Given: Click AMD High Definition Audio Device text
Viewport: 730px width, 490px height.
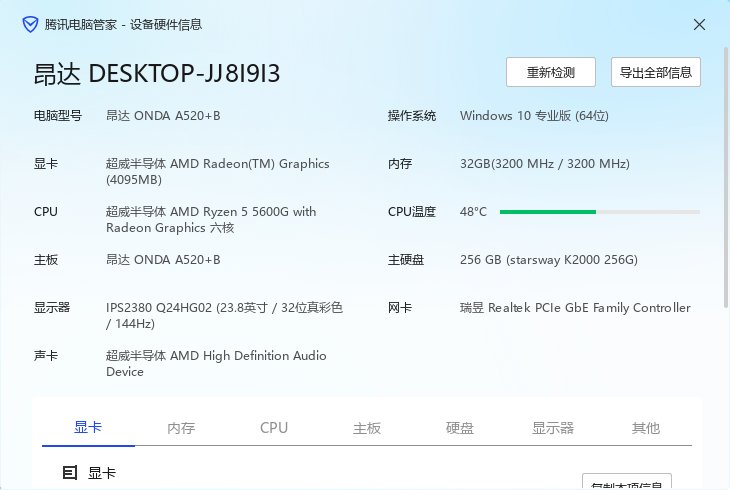Looking at the screenshot, I should [x=216, y=363].
